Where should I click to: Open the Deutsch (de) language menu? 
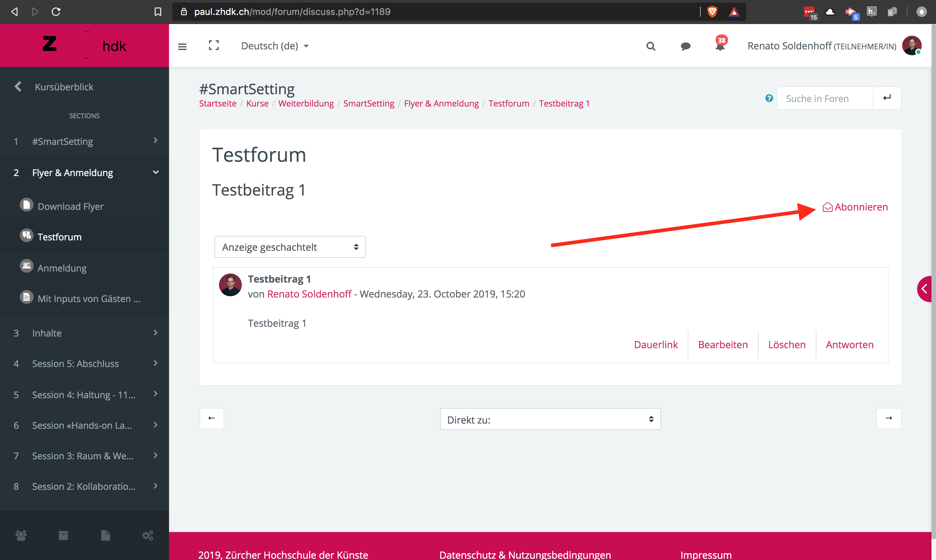point(275,46)
